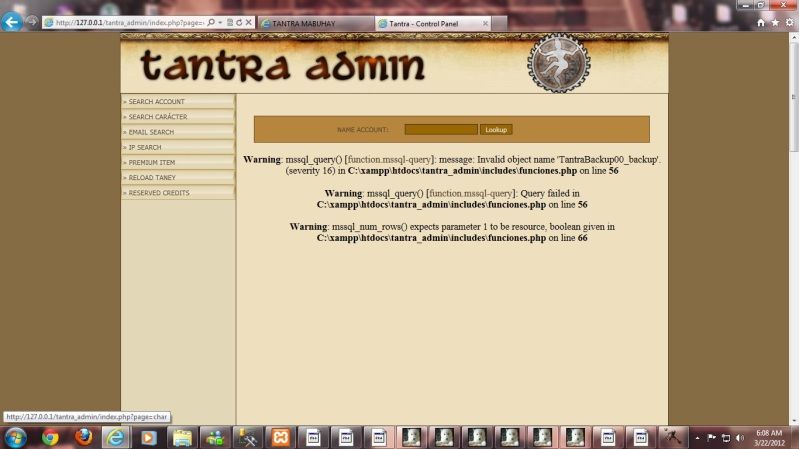Refresh the page with the reload icon
The height and width of the screenshot is (449, 799).
point(239,23)
